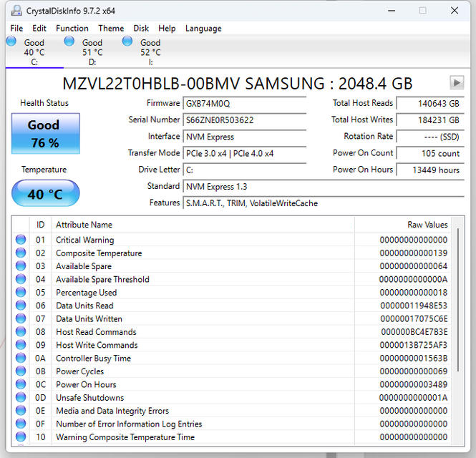Open the File menu

(16, 29)
